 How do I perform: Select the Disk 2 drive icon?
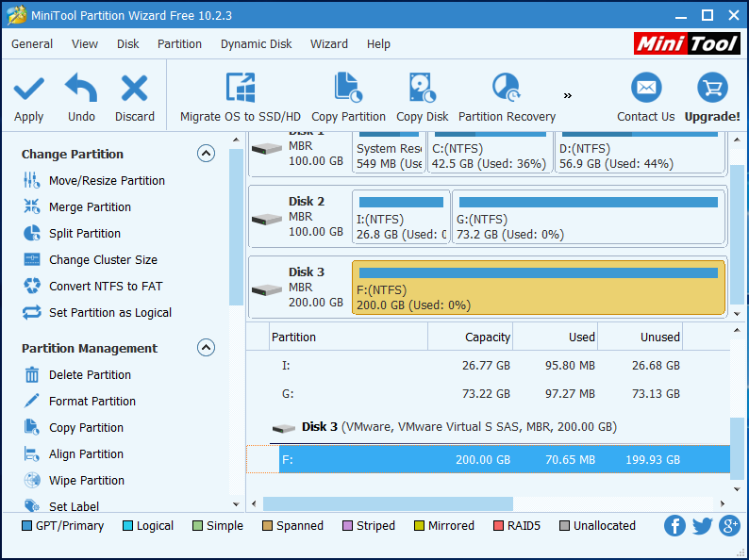(267, 219)
